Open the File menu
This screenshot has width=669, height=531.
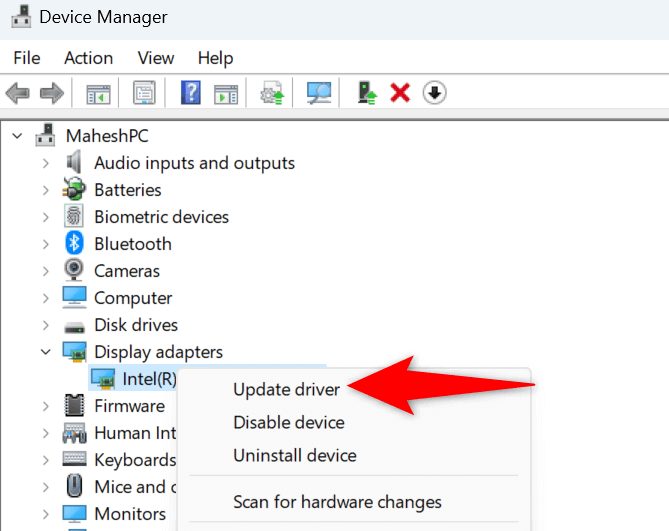[27, 58]
